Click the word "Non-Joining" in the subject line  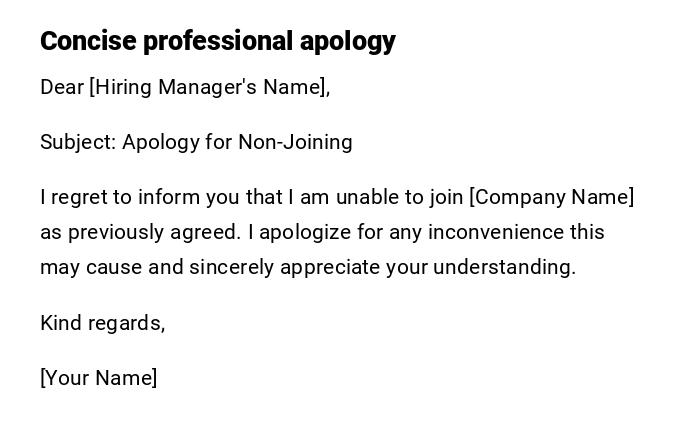pos(295,142)
